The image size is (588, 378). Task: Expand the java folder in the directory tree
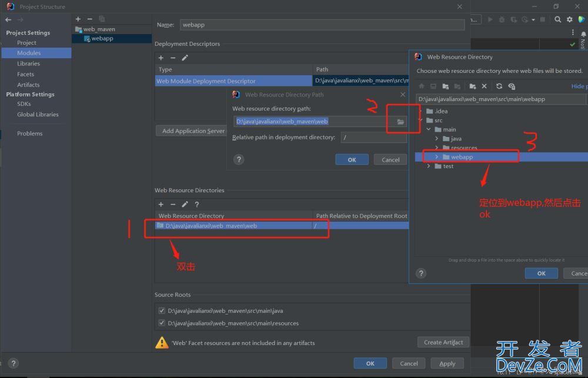436,138
